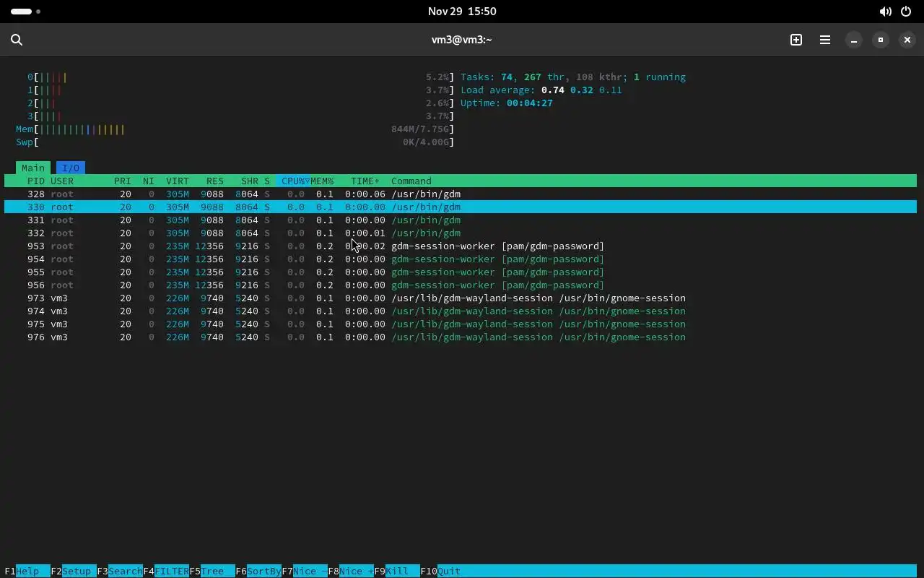Click the Uptime 00:04:27 text
Image resolution: width=924 pixels, height=578 pixels.
(x=507, y=103)
